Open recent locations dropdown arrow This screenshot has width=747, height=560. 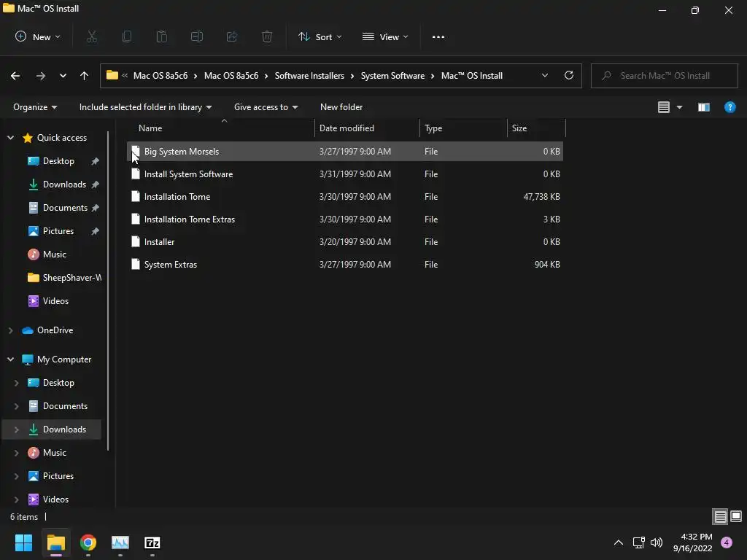tap(63, 76)
